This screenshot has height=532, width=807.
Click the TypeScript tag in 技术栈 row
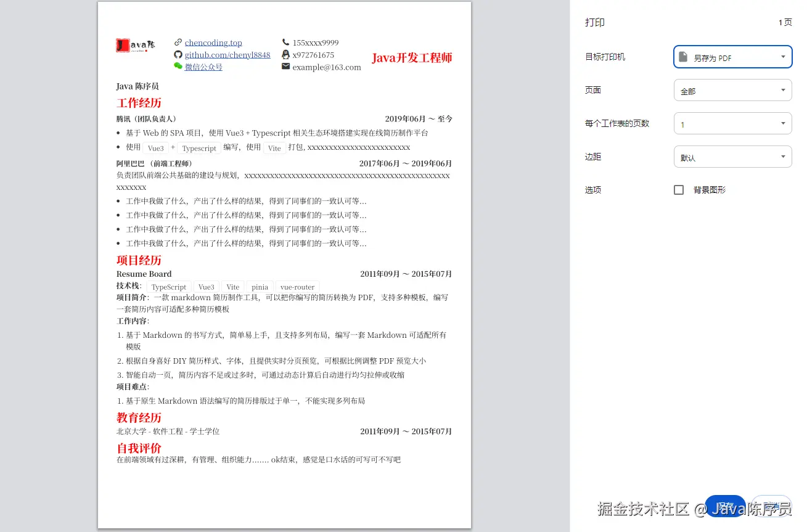(x=169, y=287)
